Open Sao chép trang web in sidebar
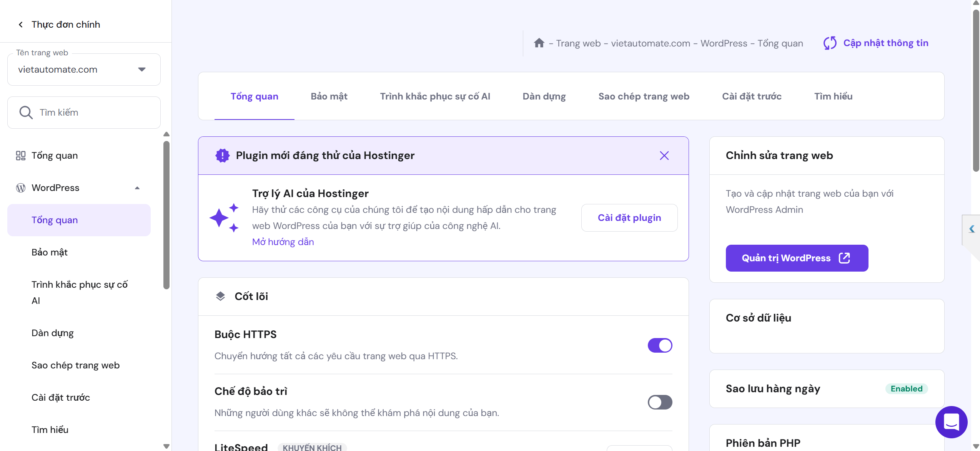 [76, 365]
